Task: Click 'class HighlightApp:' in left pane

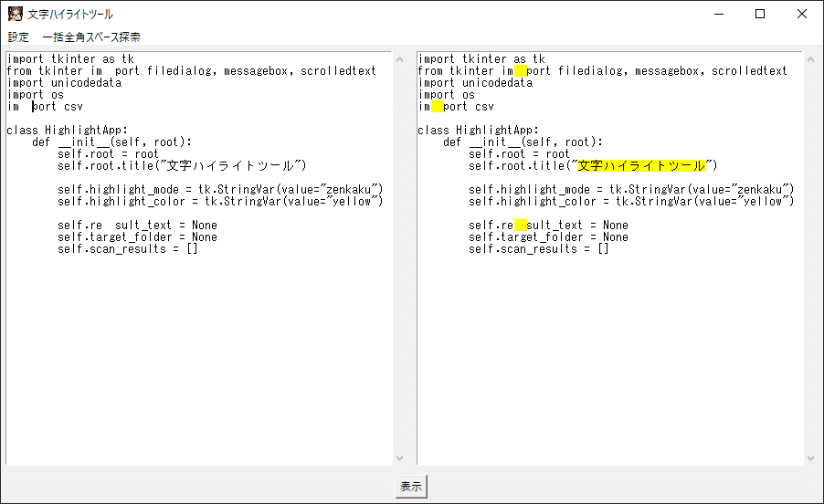Action: coord(68,131)
